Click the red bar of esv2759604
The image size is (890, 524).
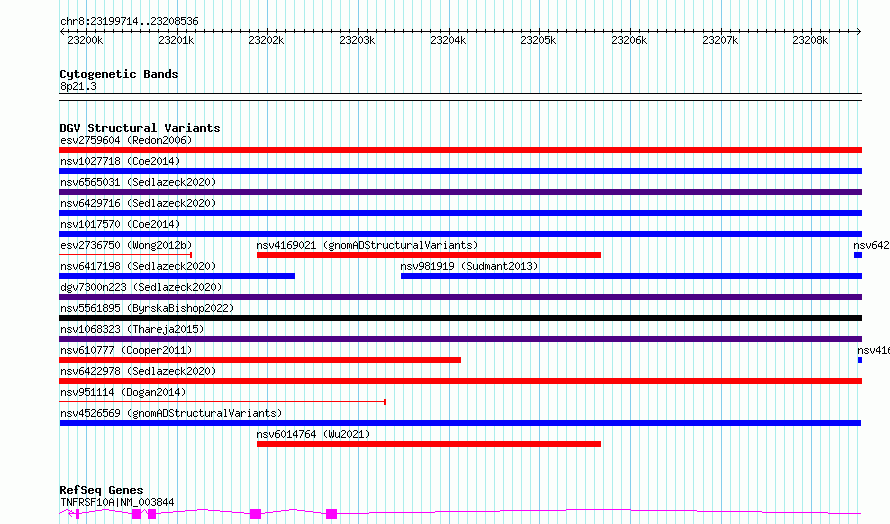(460, 150)
